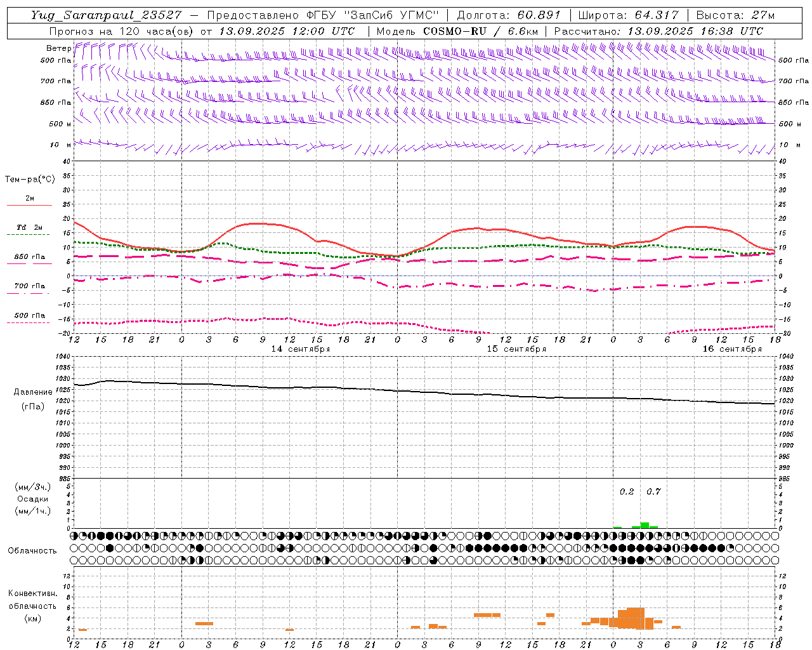
Task: Click the Долгота: 60.891 value
Action: [x=509, y=15]
